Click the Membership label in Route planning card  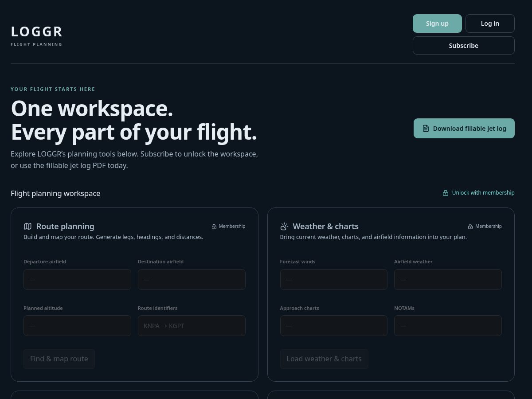coord(232,226)
